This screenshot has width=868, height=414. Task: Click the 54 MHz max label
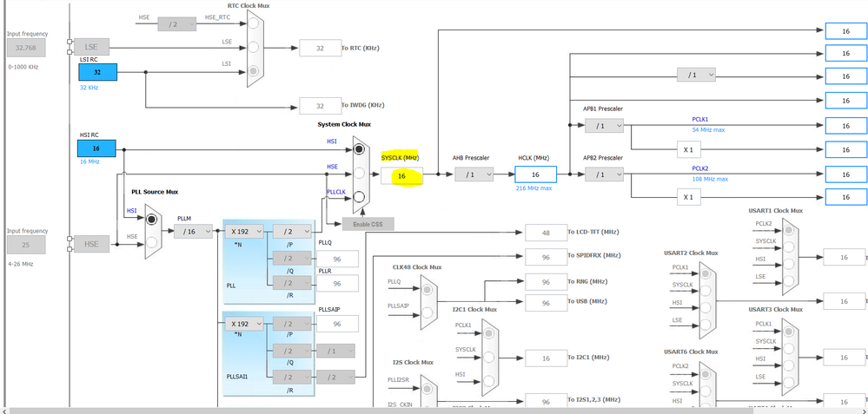708,130
